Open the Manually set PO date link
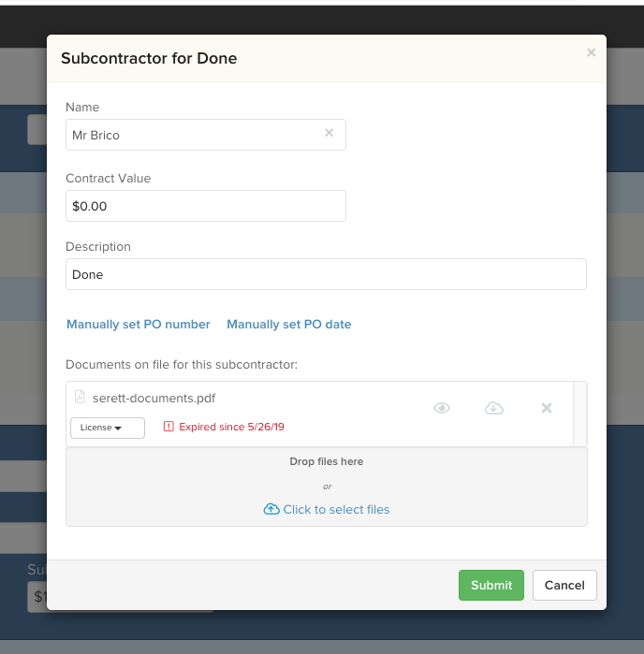 [289, 324]
